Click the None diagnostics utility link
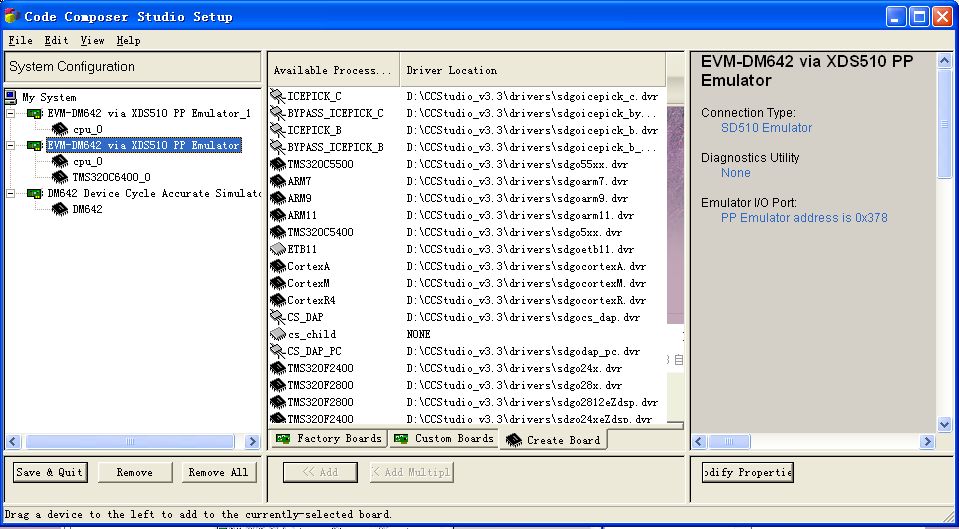This screenshot has width=959, height=529. click(x=736, y=173)
